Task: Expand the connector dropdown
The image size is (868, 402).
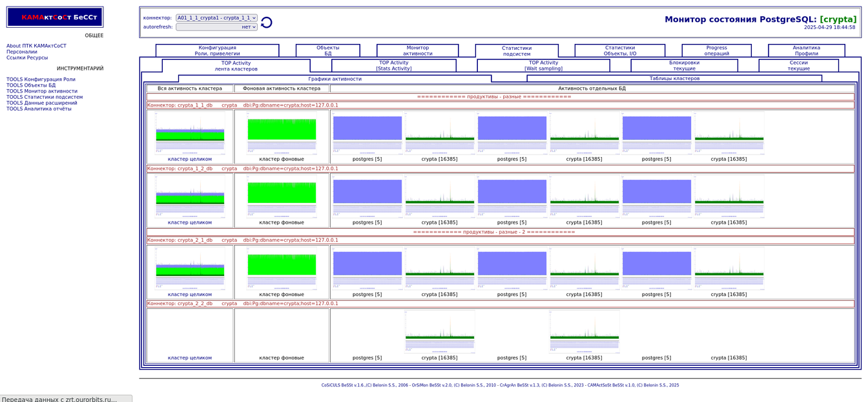Action: [x=216, y=18]
